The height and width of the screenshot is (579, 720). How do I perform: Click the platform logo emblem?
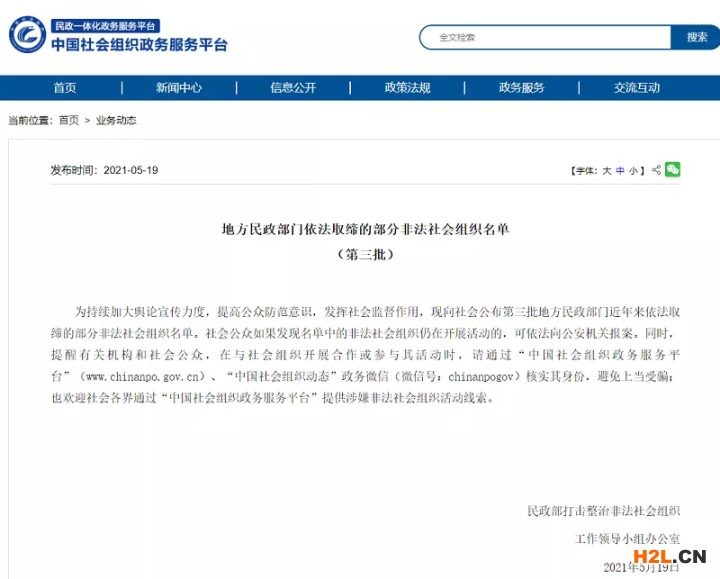(x=27, y=35)
